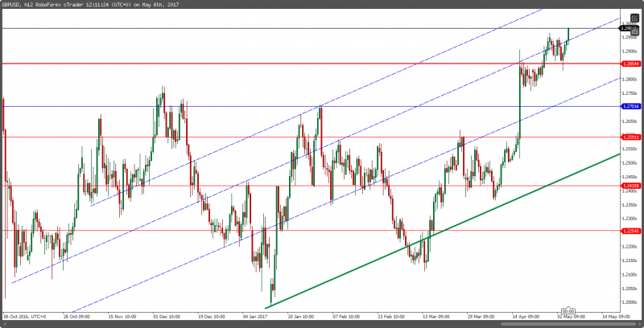This screenshot has width=644, height=328.
Task: Click the 07 Feb 10:00 date label
Action: click(346, 317)
